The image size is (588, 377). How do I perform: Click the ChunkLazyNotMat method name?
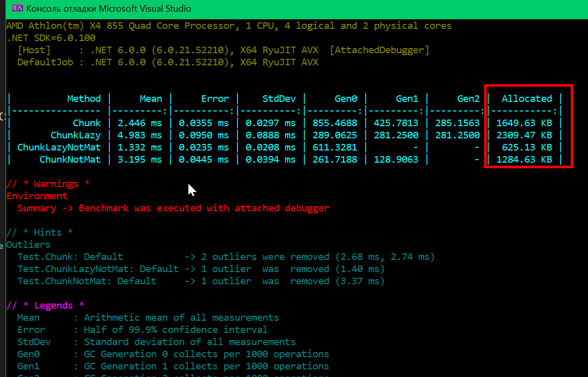[59, 147]
